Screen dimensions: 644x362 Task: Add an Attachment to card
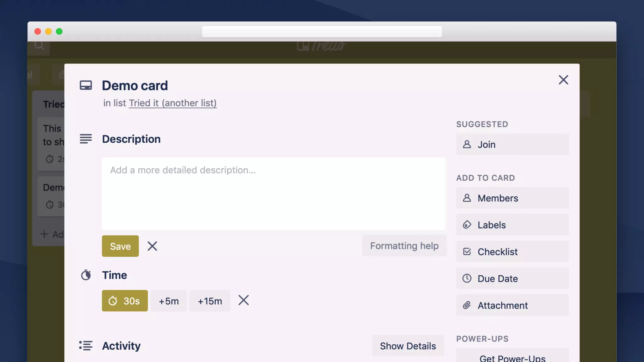(512, 305)
